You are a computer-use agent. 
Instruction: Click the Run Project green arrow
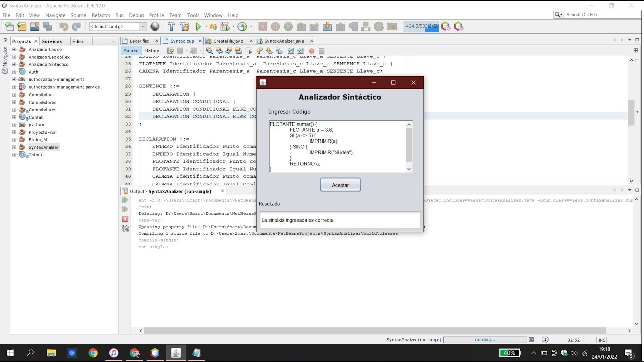(198, 27)
